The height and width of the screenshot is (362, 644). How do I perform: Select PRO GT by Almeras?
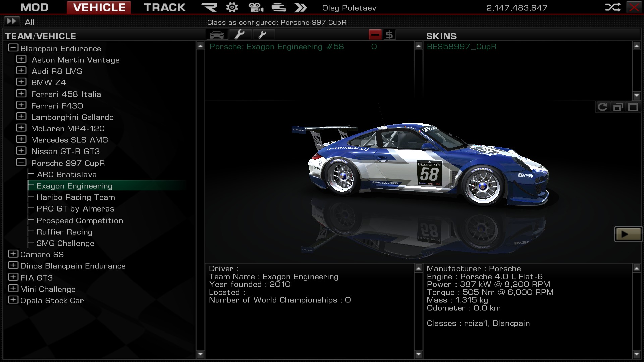tap(75, 209)
